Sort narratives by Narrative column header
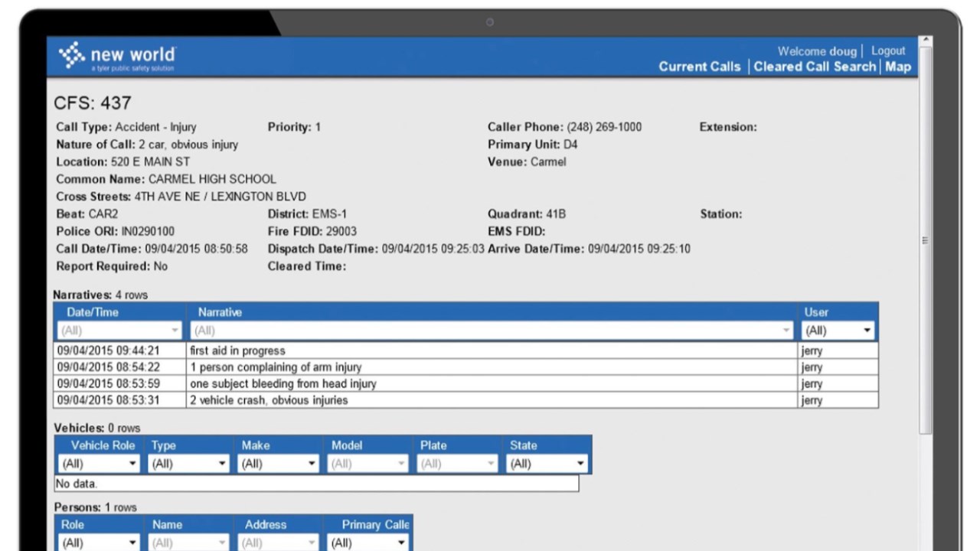 [x=220, y=312]
